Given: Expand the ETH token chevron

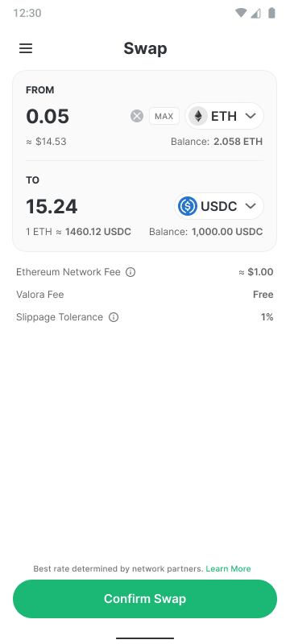Looking at the screenshot, I should click(251, 116).
